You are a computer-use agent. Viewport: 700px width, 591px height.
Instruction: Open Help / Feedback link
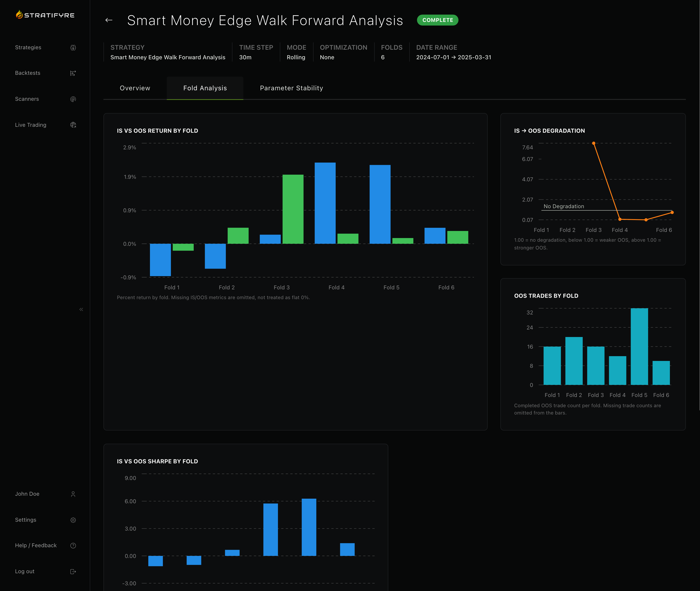(x=36, y=545)
